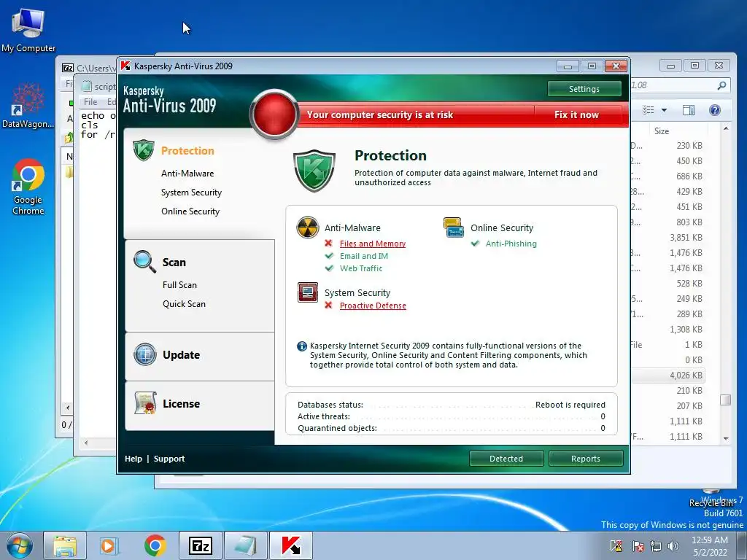Image resolution: width=747 pixels, height=560 pixels.
Task: Click the Change view icon in Explorer toolbar
Action: [649, 111]
